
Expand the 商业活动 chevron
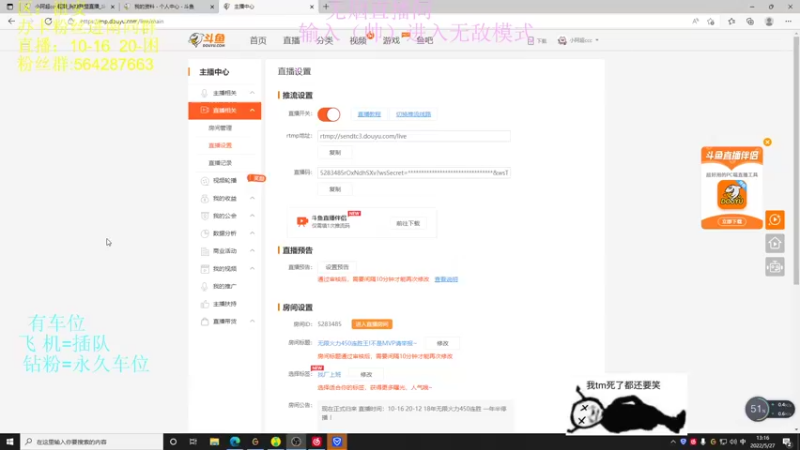tap(252, 251)
